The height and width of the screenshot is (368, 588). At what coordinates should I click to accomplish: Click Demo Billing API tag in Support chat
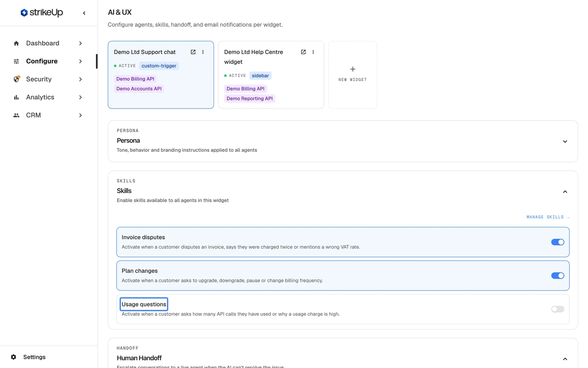pyautogui.click(x=135, y=79)
